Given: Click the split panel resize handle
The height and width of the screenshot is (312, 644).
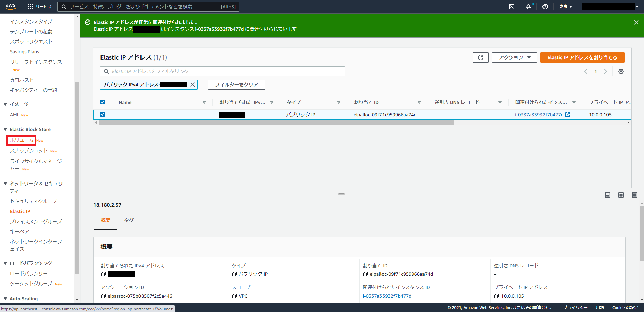Looking at the screenshot, I should tap(341, 194).
